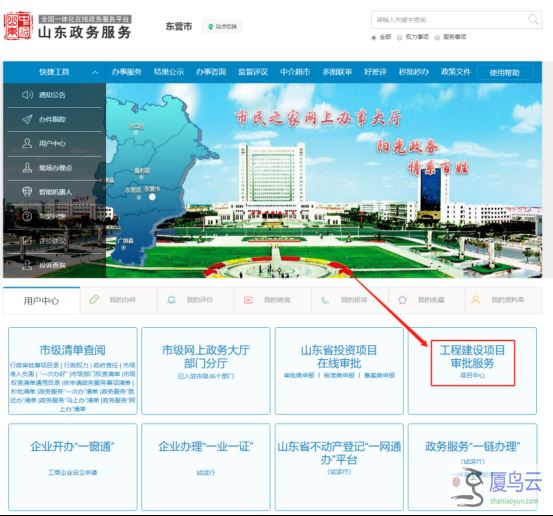Click the paper plane 办件跟踪 icon
The image size is (553, 516).
[x=27, y=119]
